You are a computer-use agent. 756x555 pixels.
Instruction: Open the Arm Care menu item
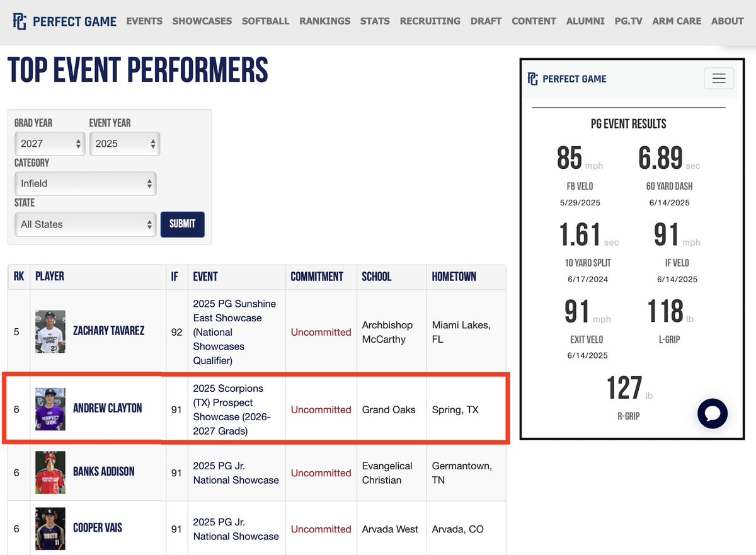(677, 21)
